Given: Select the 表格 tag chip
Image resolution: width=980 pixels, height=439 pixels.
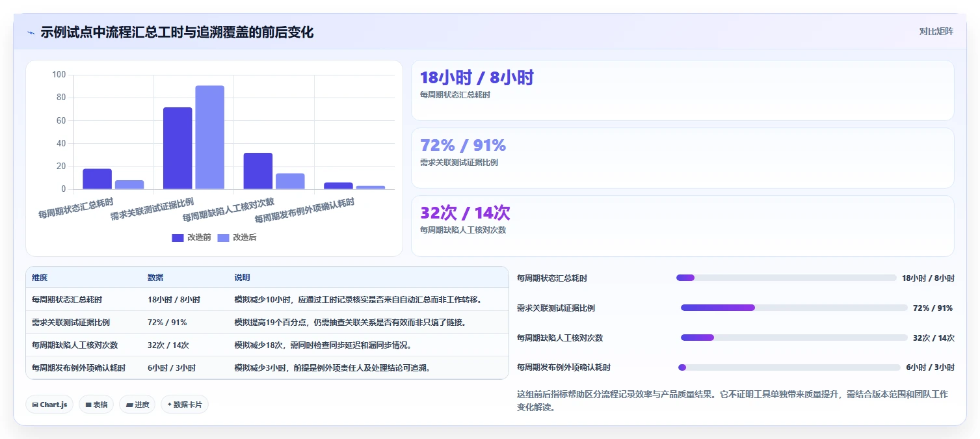Looking at the screenshot, I should (96, 405).
